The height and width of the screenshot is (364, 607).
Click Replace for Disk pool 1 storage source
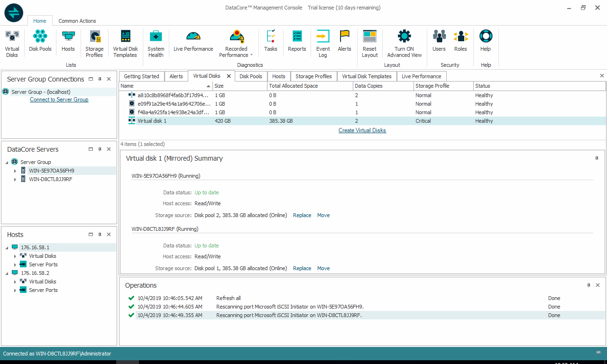pos(302,268)
